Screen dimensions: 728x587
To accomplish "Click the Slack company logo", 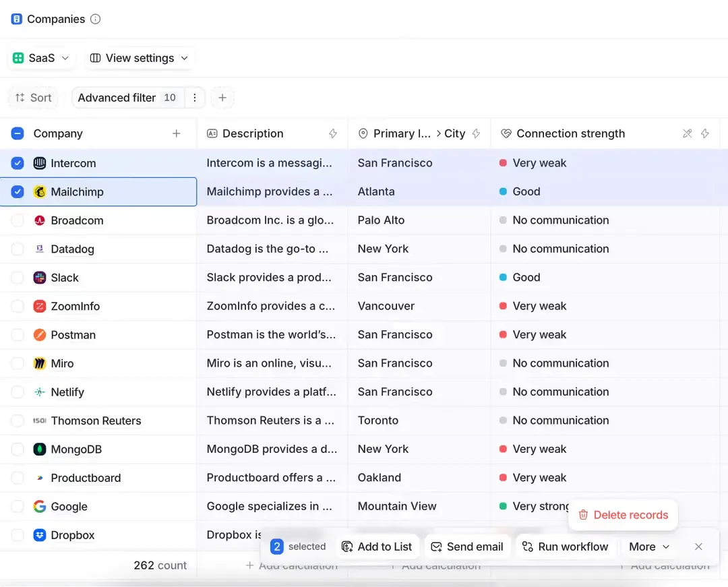I will point(40,278).
